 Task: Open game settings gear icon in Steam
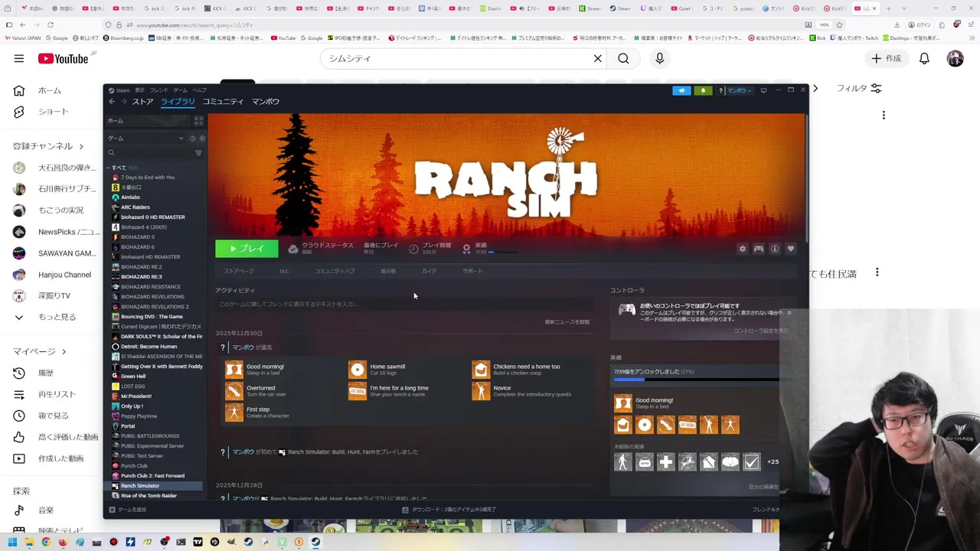click(742, 249)
